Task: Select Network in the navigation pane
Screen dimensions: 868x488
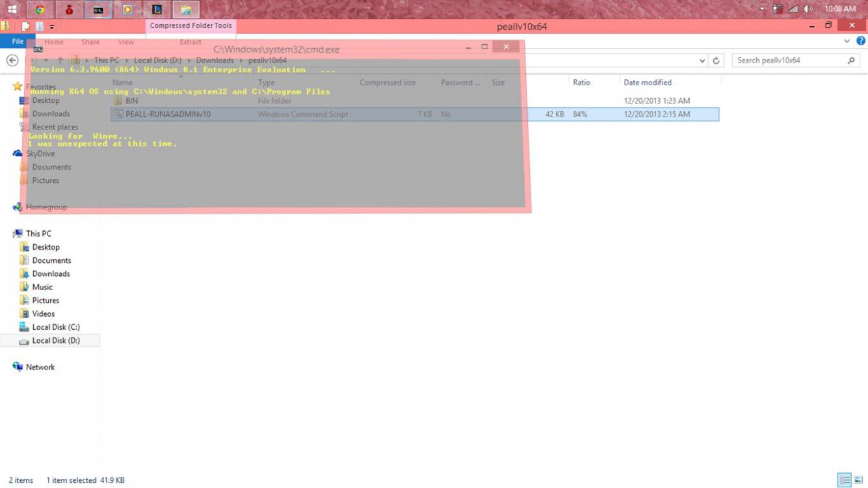Action: (x=40, y=367)
